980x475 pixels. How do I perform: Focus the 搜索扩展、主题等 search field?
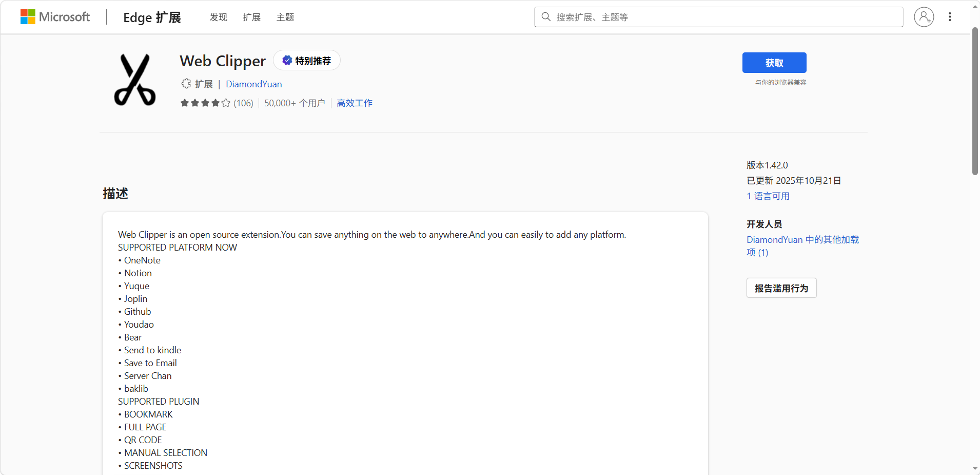(723, 17)
